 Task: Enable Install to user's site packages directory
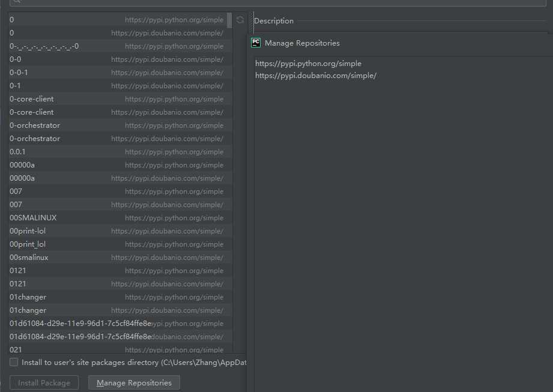tap(14, 362)
